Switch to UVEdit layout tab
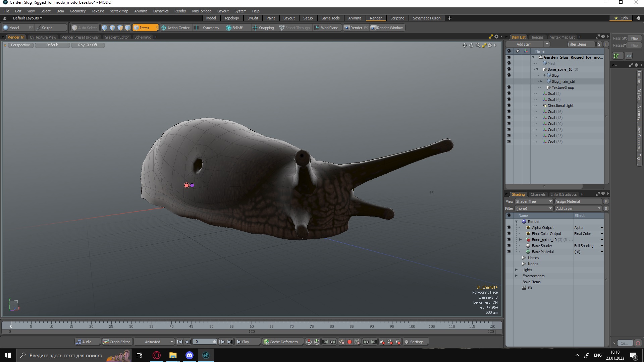The image size is (644, 362). click(x=253, y=18)
